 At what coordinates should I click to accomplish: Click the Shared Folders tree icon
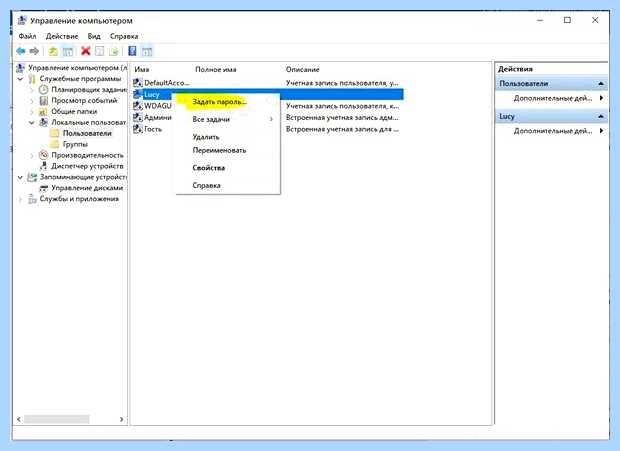[43, 111]
